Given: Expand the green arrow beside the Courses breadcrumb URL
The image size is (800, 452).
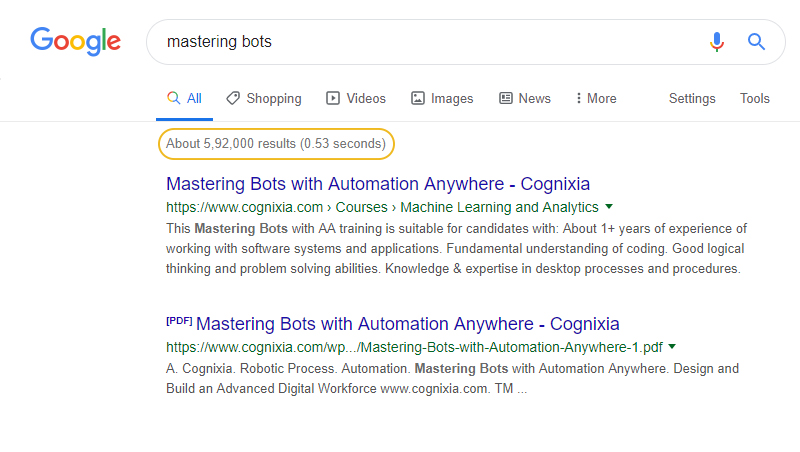Looking at the screenshot, I should tap(609, 207).
